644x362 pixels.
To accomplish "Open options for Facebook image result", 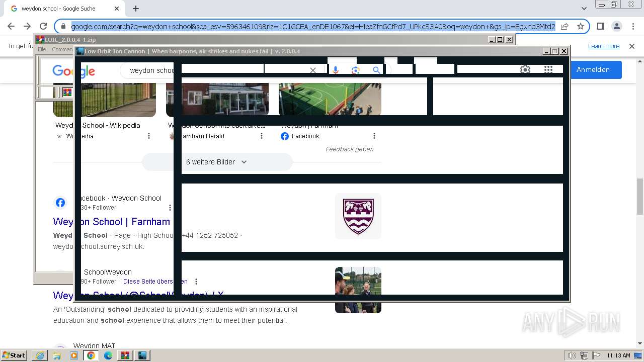I will [374, 136].
